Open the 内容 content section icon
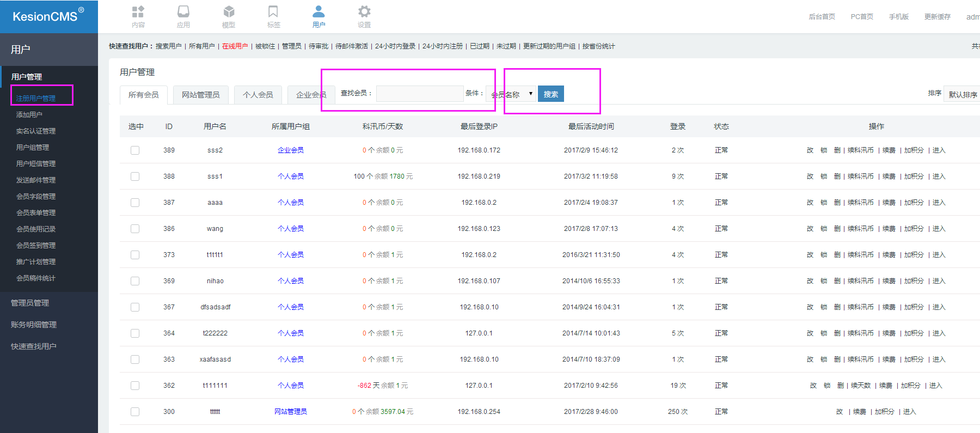 138,16
